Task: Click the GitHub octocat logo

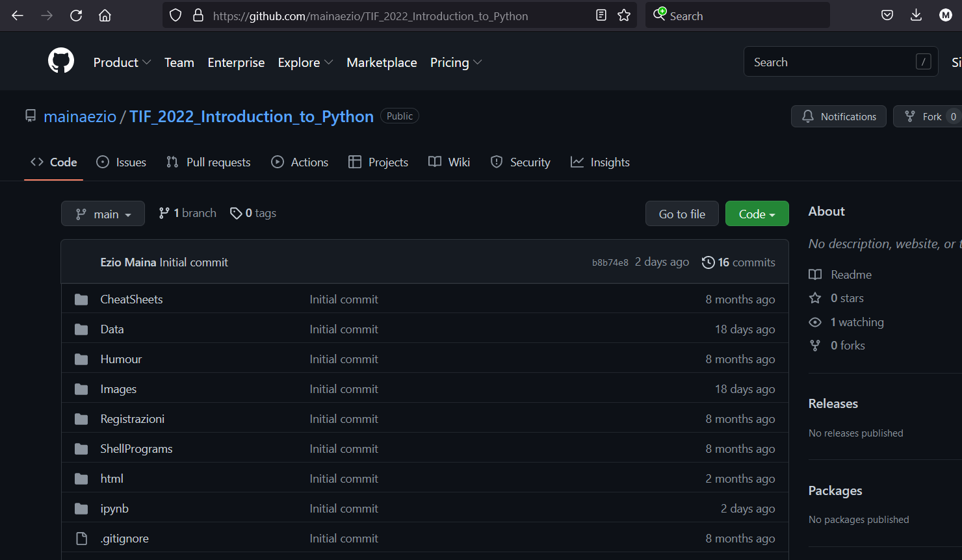Action: [x=61, y=61]
